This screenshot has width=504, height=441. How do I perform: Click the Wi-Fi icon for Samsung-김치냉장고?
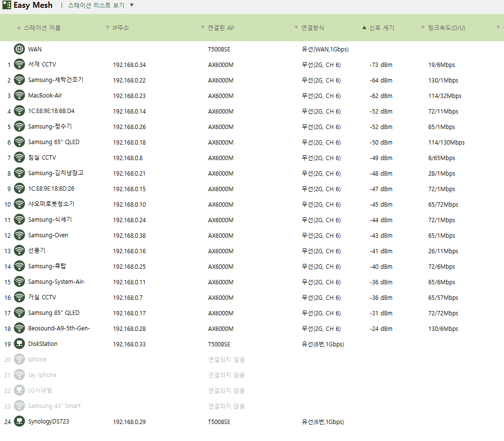click(19, 173)
